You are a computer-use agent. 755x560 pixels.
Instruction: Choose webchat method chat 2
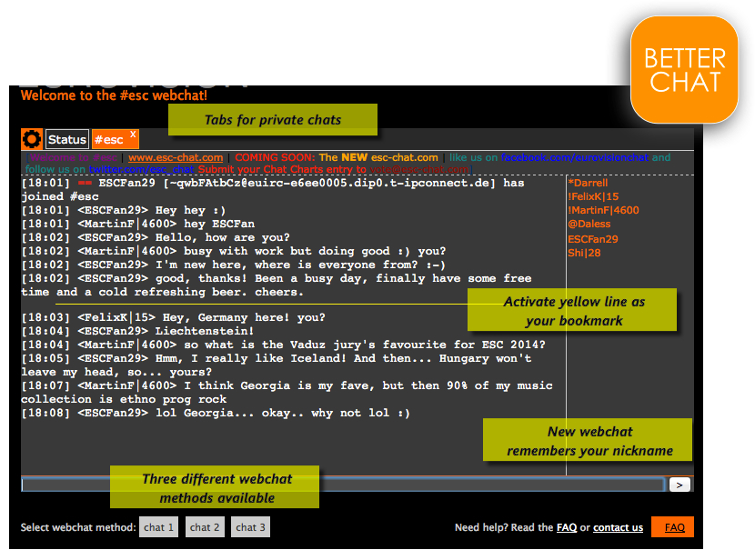click(205, 527)
